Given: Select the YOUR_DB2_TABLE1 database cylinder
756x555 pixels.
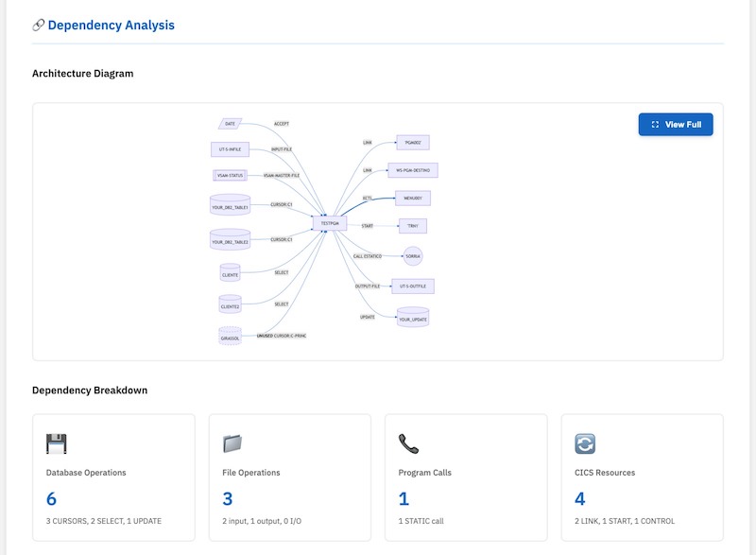Looking at the screenshot, I should [229, 202].
